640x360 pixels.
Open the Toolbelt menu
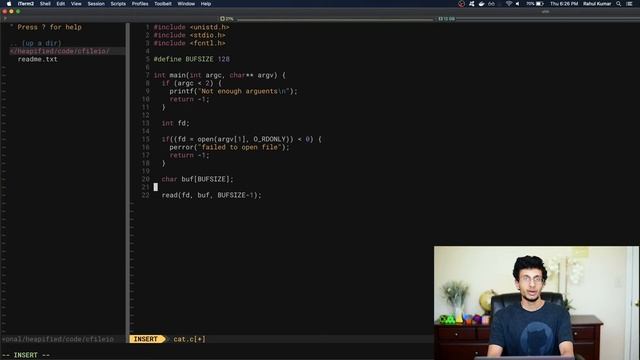click(x=163, y=4)
